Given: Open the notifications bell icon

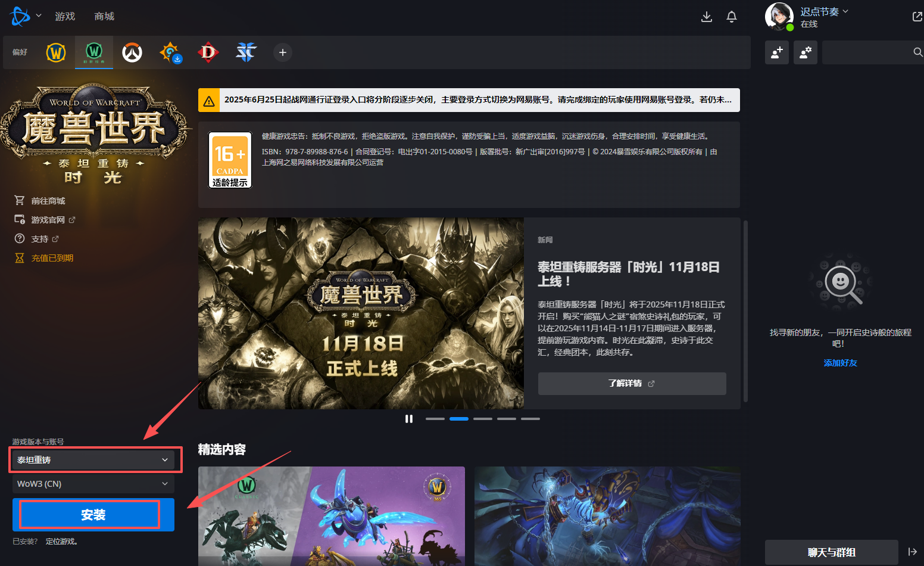Looking at the screenshot, I should click(x=732, y=17).
